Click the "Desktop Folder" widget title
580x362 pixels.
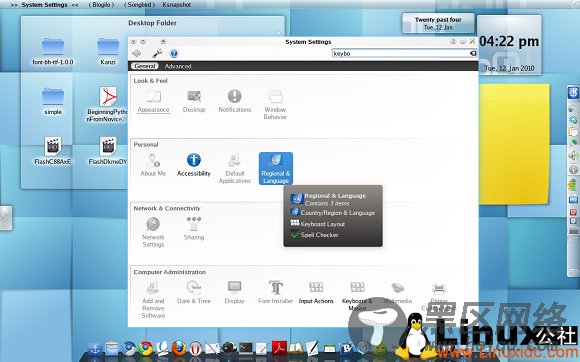coord(152,23)
